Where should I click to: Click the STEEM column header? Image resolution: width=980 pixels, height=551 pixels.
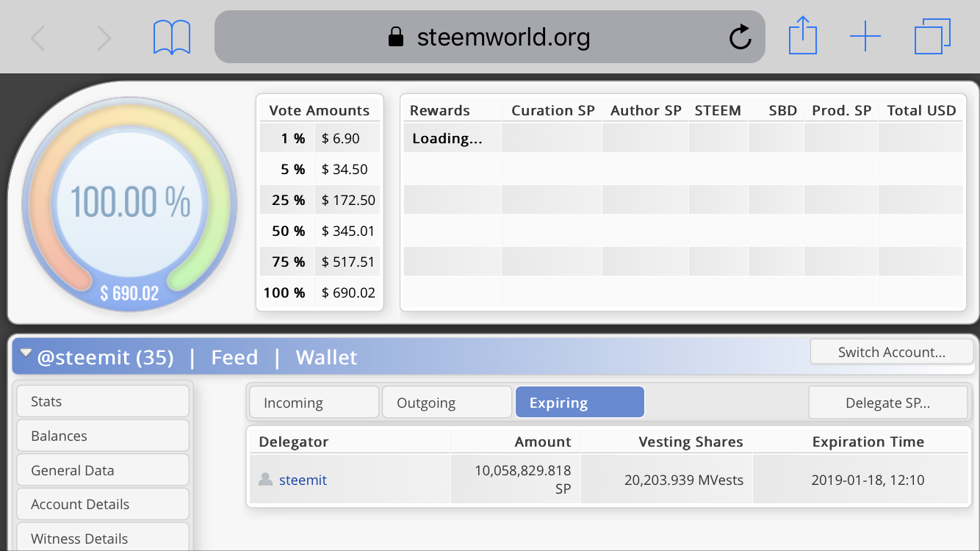pyautogui.click(x=718, y=110)
